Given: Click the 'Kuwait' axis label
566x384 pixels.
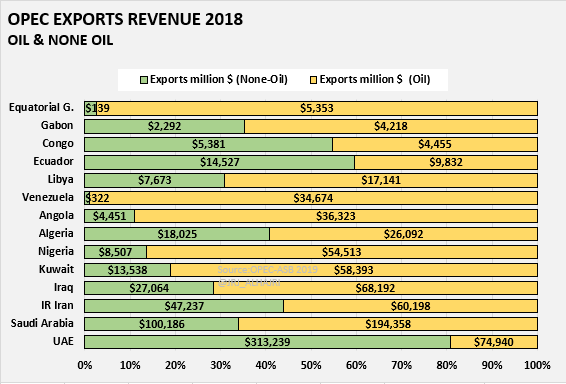Looking at the screenshot, I should point(56,269).
